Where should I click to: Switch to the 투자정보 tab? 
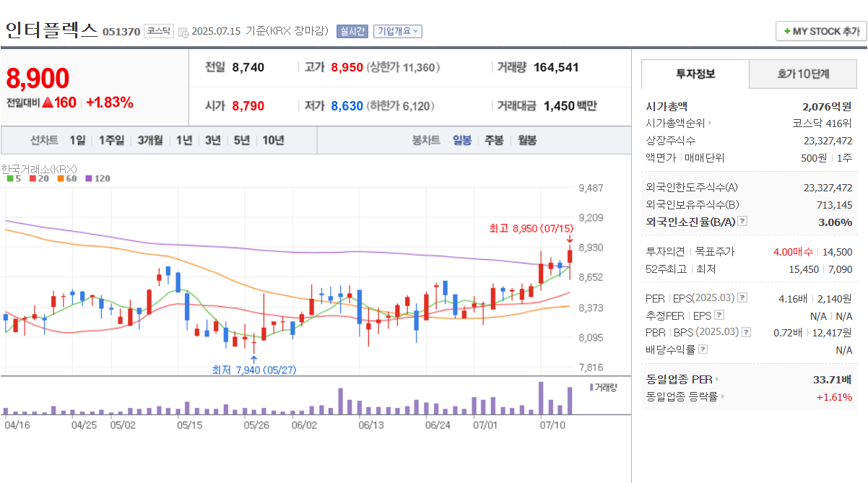point(695,74)
